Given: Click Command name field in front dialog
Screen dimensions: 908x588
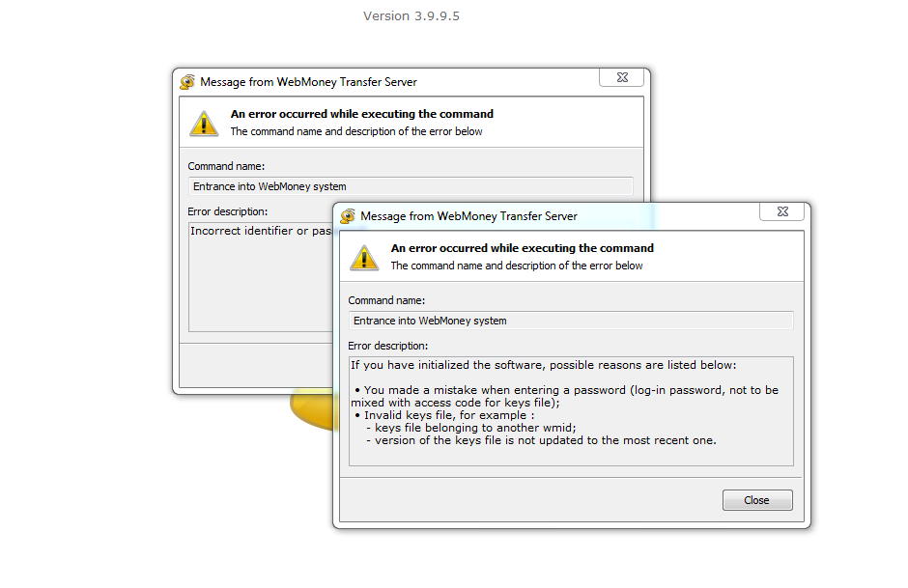Looking at the screenshot, I should pyautogui.click(x=570, y=321).
